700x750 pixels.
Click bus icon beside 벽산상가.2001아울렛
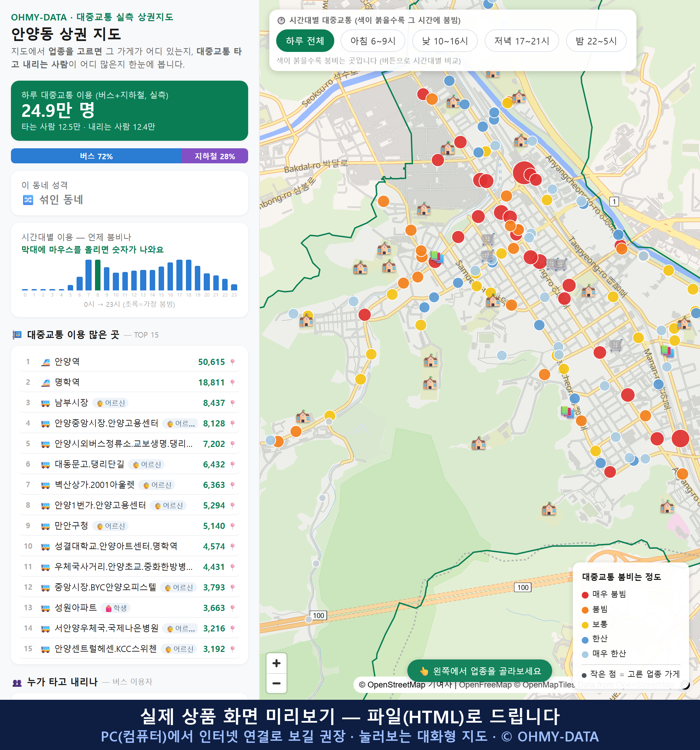coord(45,485)
